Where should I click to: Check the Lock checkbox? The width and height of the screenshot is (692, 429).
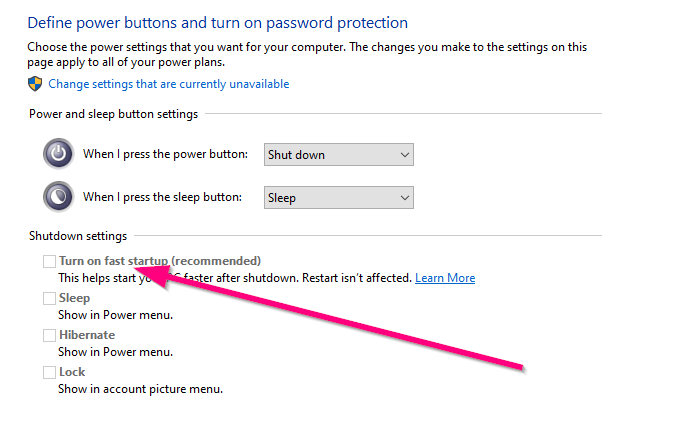point(49,372)
